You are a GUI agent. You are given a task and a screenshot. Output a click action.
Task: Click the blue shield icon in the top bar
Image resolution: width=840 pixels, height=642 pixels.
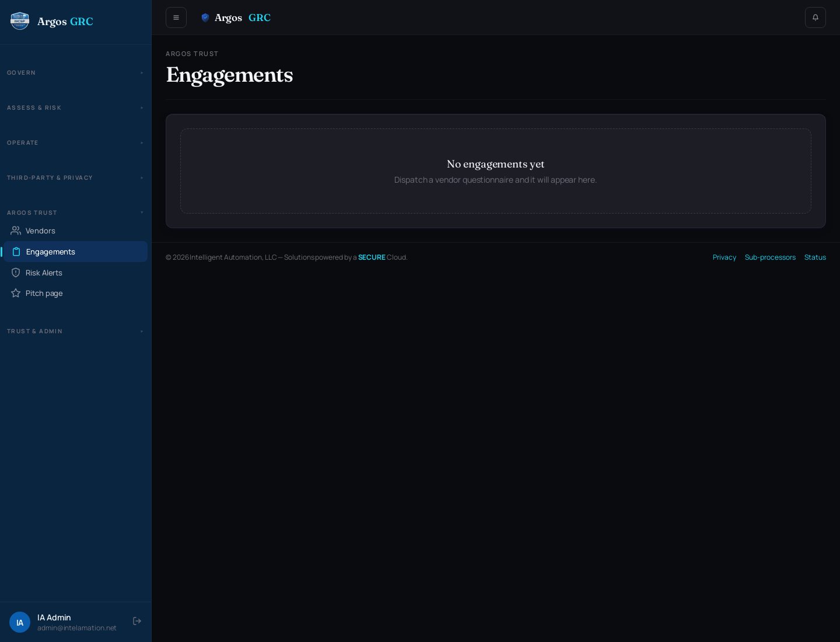click(205, 18)
